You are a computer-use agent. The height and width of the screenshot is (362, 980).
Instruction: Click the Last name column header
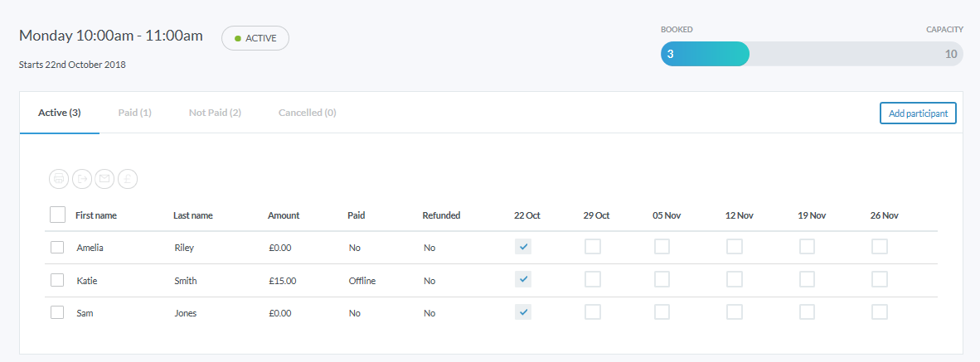(x=193, y=215)
